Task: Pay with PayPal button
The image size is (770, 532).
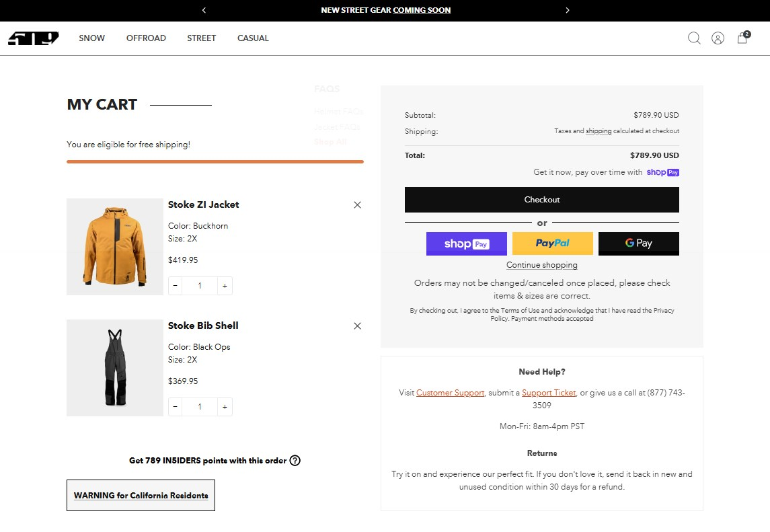Action: coord(553,243)
